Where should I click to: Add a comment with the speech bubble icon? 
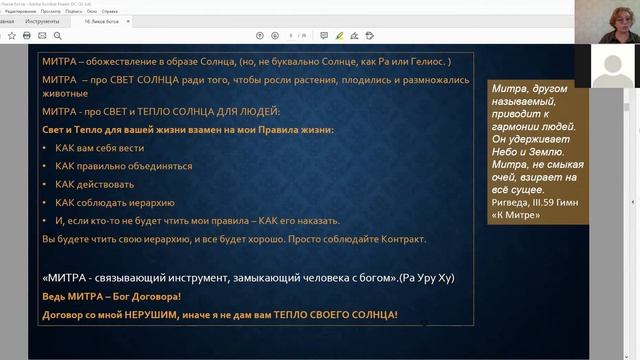click(x=324, y=36)
